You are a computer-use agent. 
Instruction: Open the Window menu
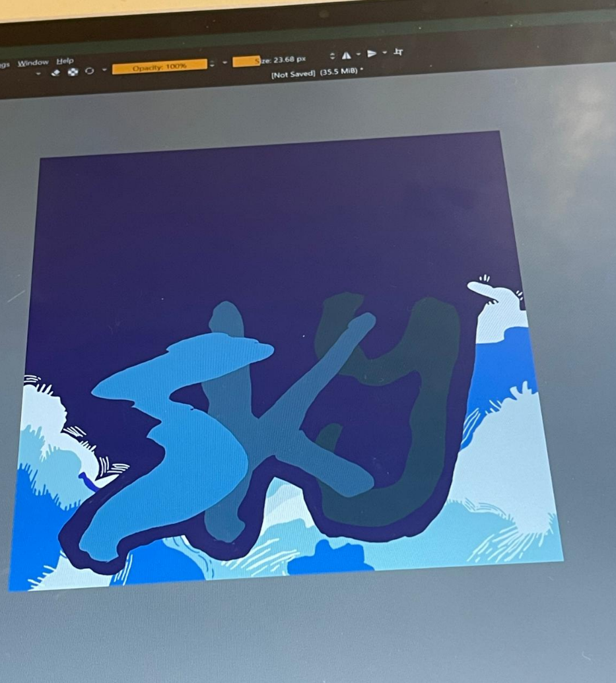(x=33, y=63)
